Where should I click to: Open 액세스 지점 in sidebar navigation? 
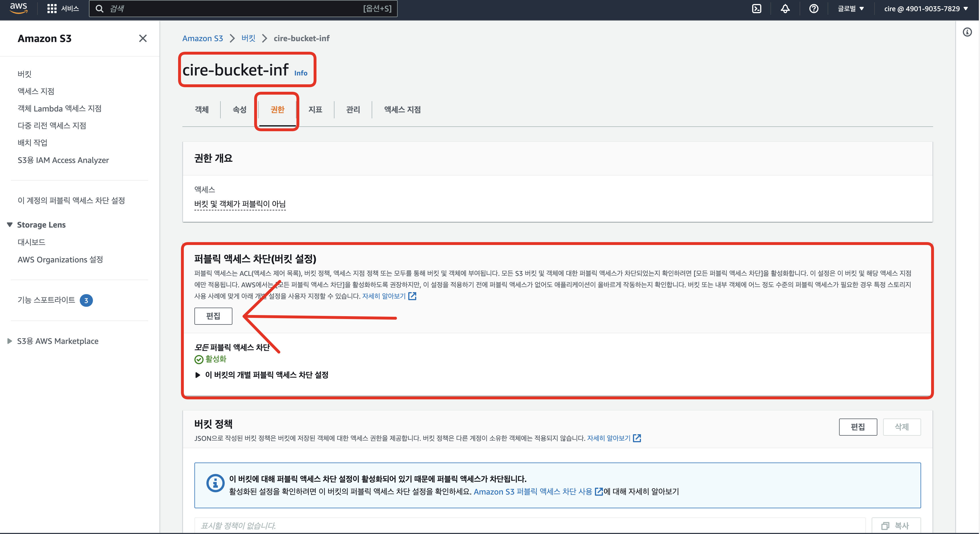point(36,91)
